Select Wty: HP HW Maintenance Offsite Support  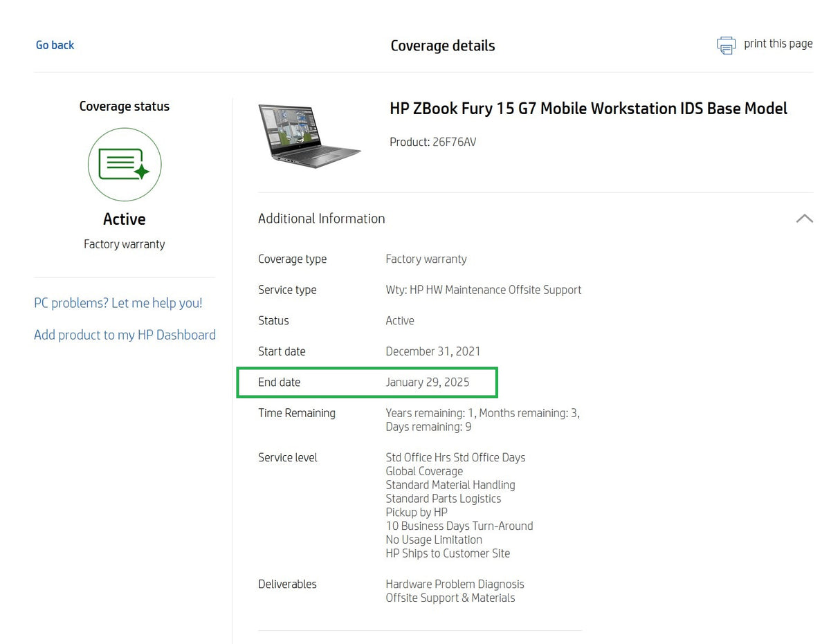pyautogui.click(x=484, y=290)
